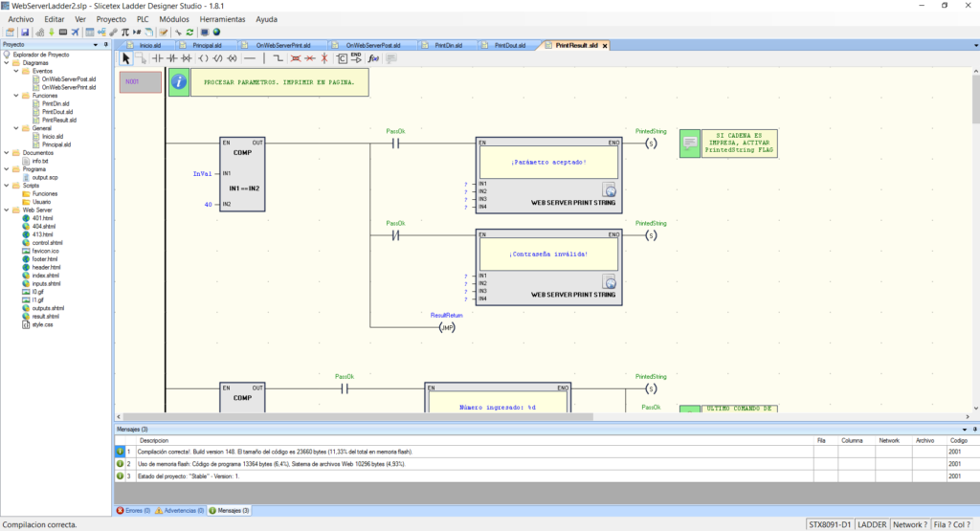
Task: Collapse the Web Server tree node
Action: [x=7, y=210]
